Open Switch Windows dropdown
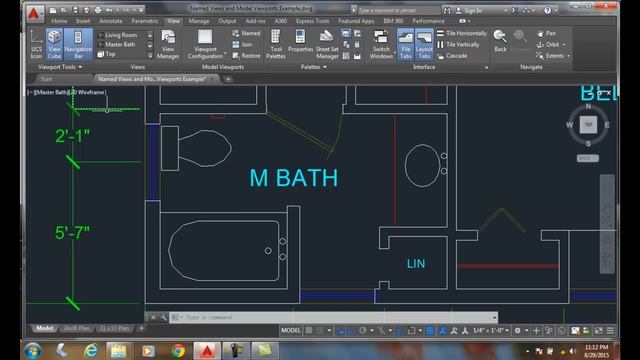 click(381, 44)
